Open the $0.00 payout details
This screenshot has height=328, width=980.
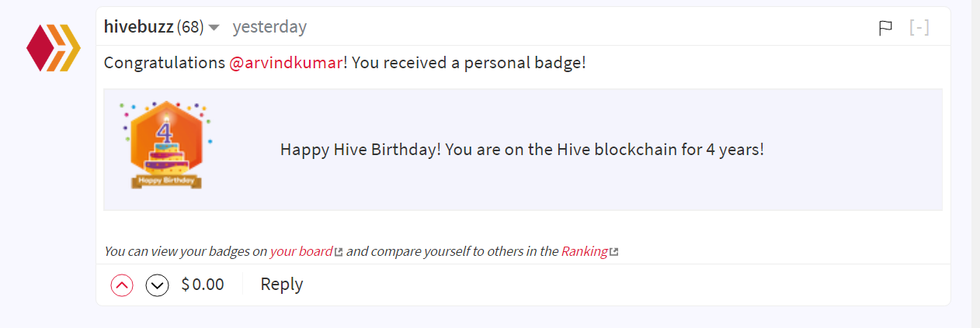point(203,285)
